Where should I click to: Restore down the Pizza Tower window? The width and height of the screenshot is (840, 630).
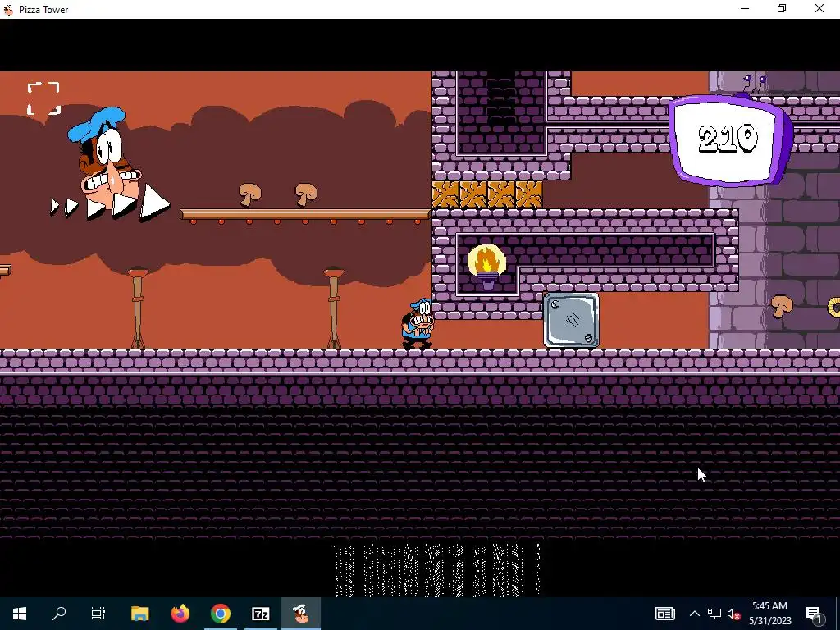782,9
